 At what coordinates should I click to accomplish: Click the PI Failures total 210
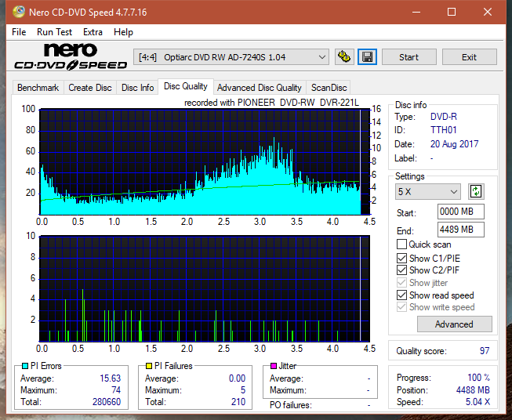tap(238, 402)
